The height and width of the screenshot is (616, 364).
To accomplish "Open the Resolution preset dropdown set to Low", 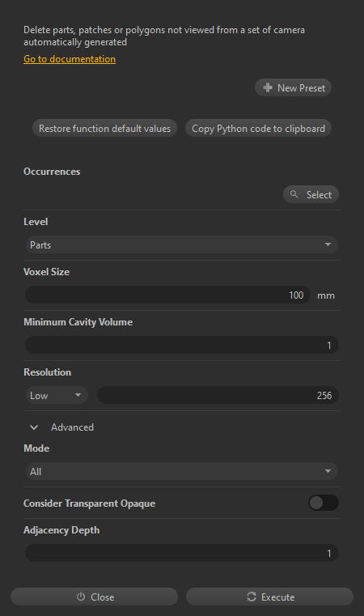I will 56,395.
